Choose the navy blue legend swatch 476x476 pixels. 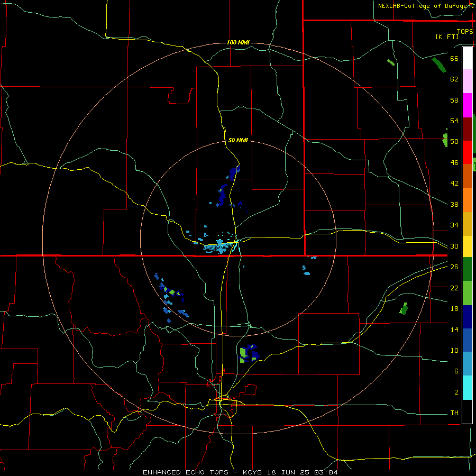coord(467,317)
